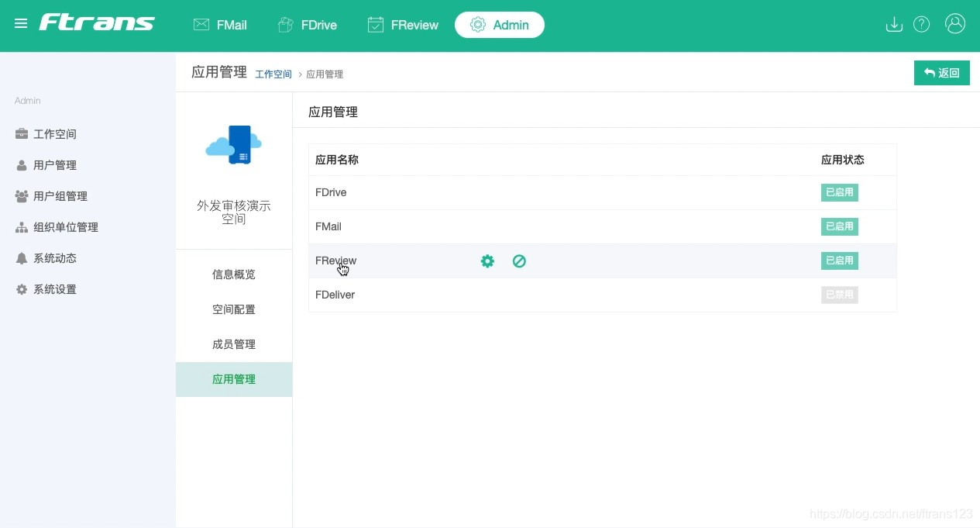This screenshot has width=980, height=528.
Task: Click the disable icon for FReview
Action: (520, 261)
